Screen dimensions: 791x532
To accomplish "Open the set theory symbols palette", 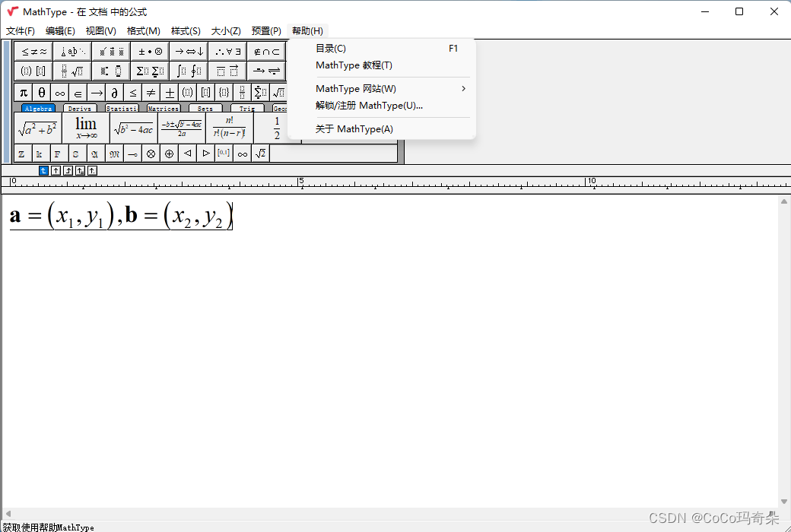I will (266, 52).
